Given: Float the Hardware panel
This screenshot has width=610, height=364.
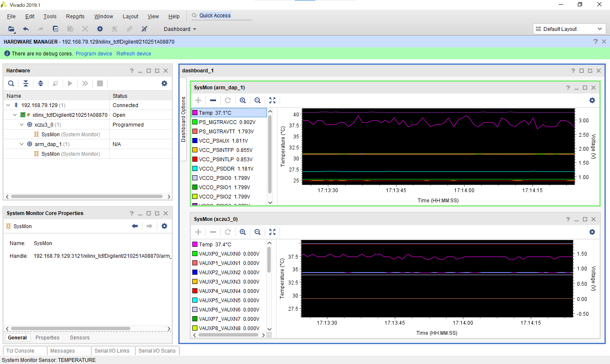Looking at the screenshot, I should point(157,71).
